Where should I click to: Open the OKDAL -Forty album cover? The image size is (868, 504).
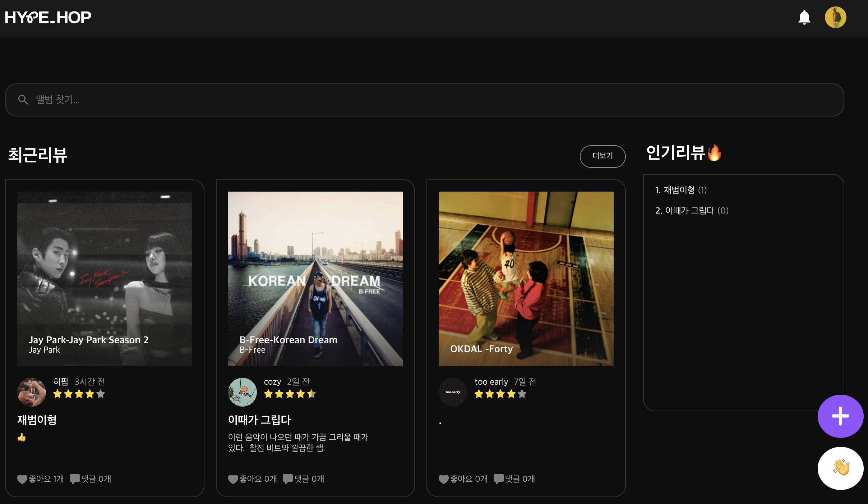526,279
